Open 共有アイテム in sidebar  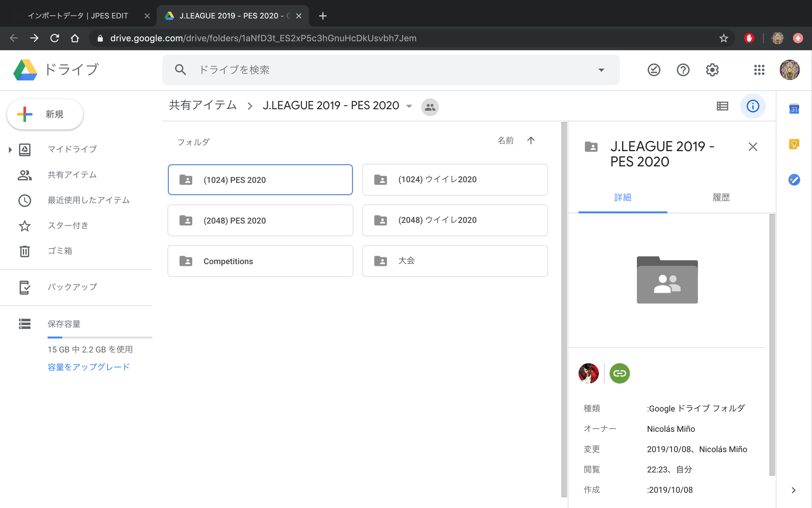(x=72, y=175)
